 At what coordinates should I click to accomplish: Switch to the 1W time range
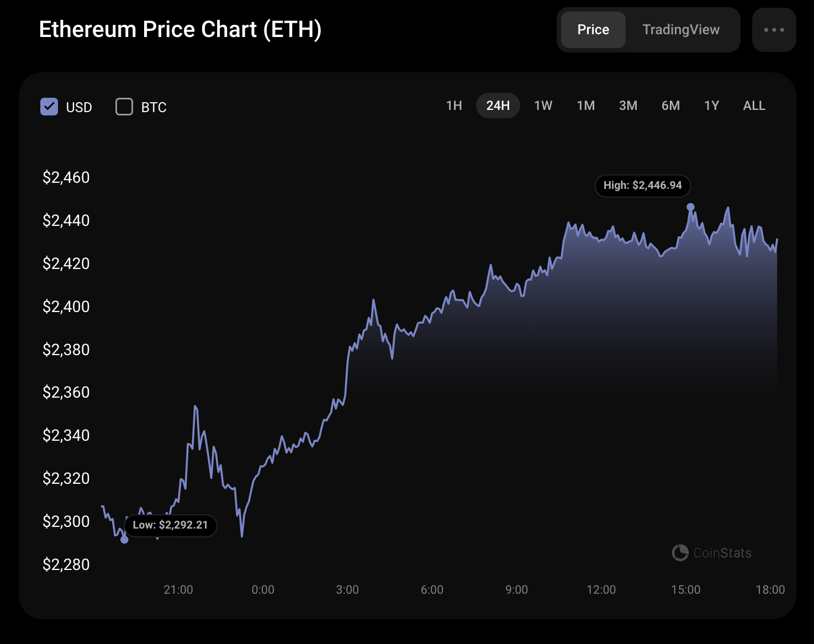(x=543, y=105)
